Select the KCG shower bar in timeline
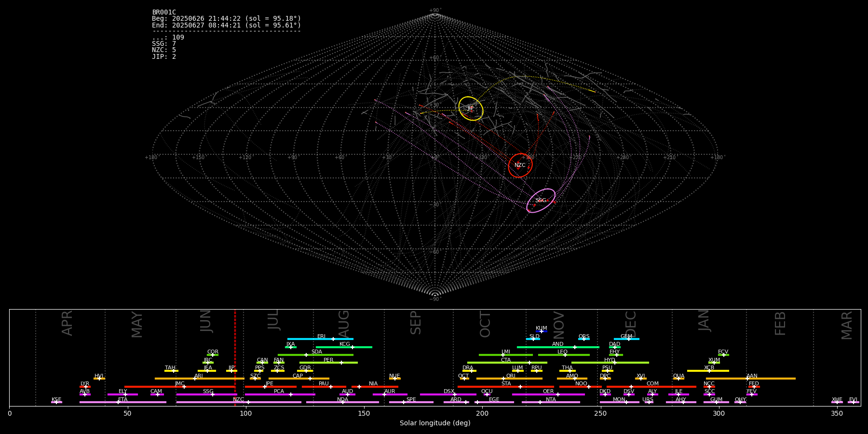The height and width of the screenshot is (434, 868). (344, 347)
